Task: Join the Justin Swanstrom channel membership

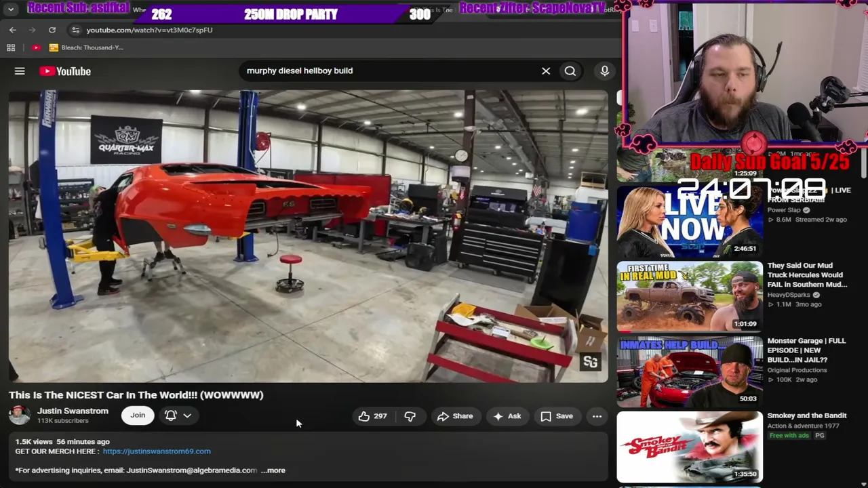Action: (138, 415)
